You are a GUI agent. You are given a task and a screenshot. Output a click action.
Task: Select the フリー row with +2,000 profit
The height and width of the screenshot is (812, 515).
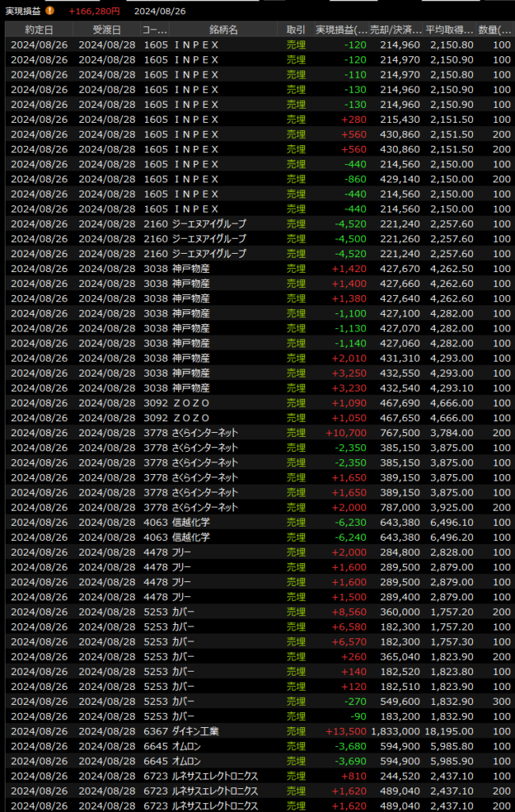pos(257,552)
